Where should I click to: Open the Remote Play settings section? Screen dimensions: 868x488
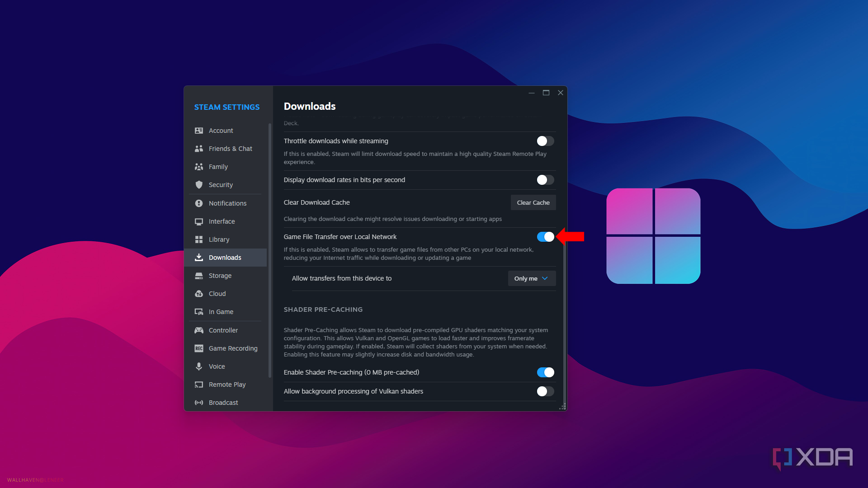(227, 384)
